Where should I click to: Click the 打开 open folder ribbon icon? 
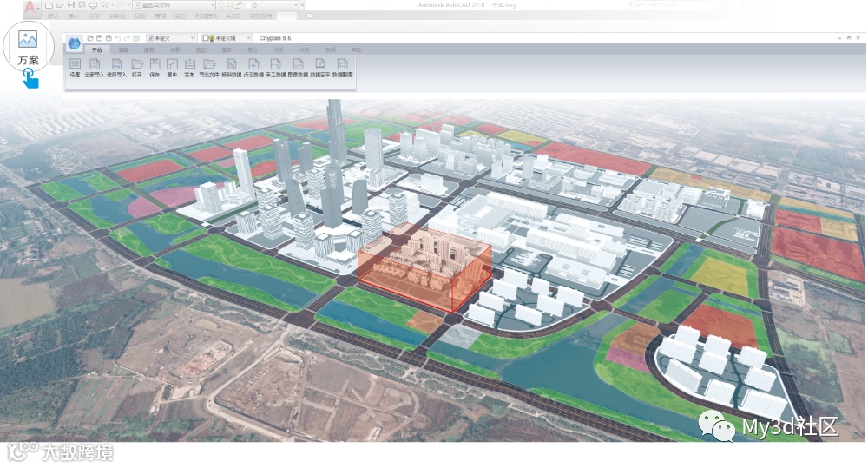[137, 63]
